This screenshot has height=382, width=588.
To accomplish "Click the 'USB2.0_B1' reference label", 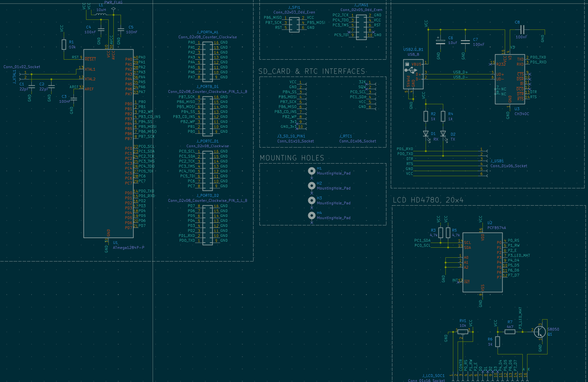I will click(x=413, y=50).
